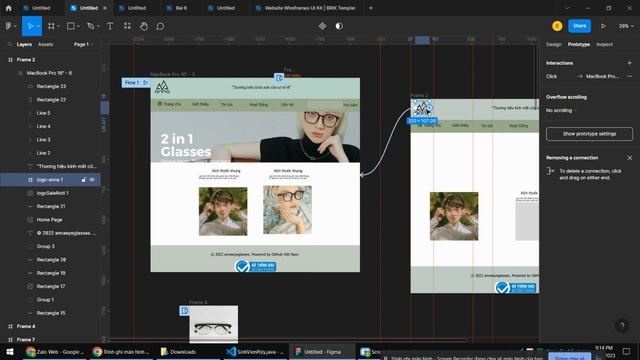Screen dimensions: 640x360
Task: Open the help question mark button
Action: coord(622,325)
